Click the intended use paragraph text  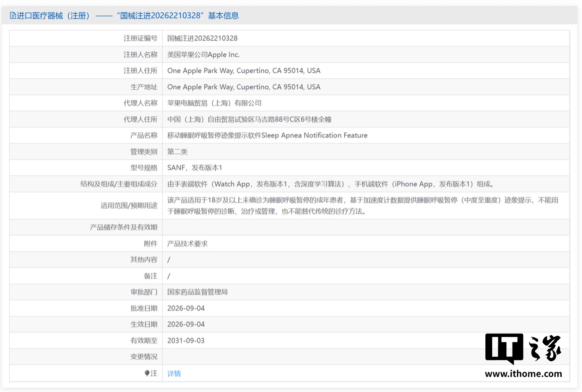[363, 206]
